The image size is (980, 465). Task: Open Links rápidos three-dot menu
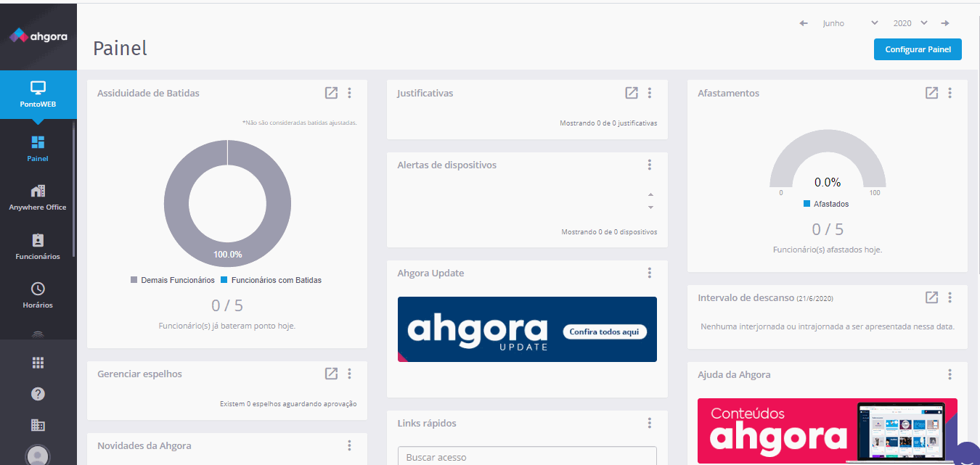coord(650,423)
